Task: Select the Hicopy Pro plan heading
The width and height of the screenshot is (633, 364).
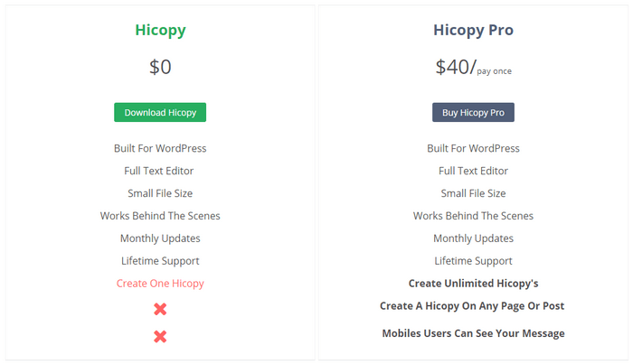Action: [473, 30]
